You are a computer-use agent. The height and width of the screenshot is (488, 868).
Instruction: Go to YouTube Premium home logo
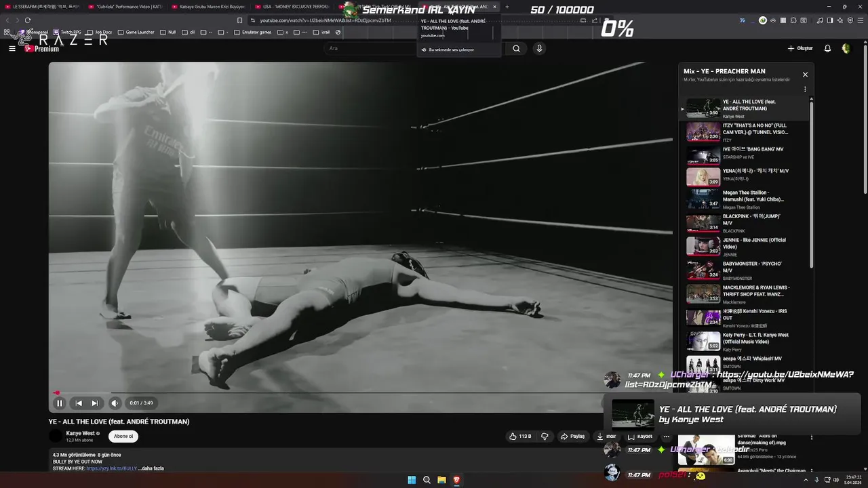[42, 49]
